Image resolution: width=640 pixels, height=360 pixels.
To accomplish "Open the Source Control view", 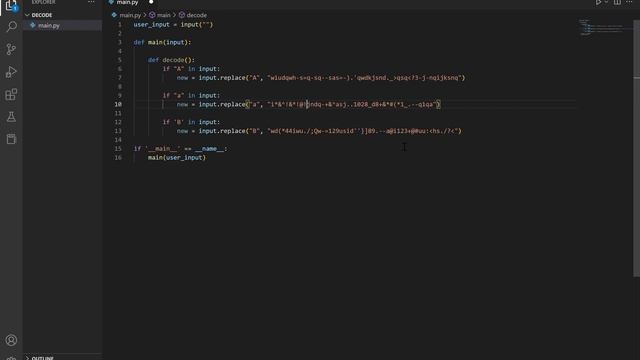I will pyautogui.click(x=11, y=49).
